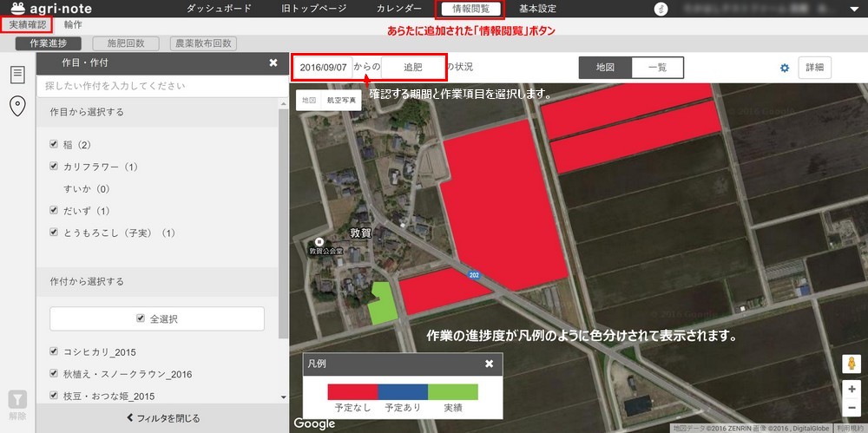Click the 詳細 button
Screen dimensions: 868x433
click(x=814, y=68)
